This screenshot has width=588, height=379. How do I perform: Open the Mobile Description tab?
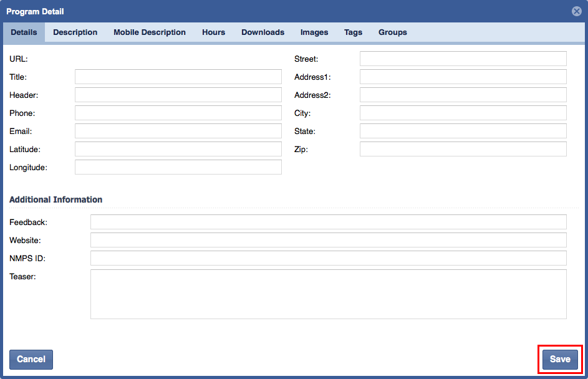(150, 32)
